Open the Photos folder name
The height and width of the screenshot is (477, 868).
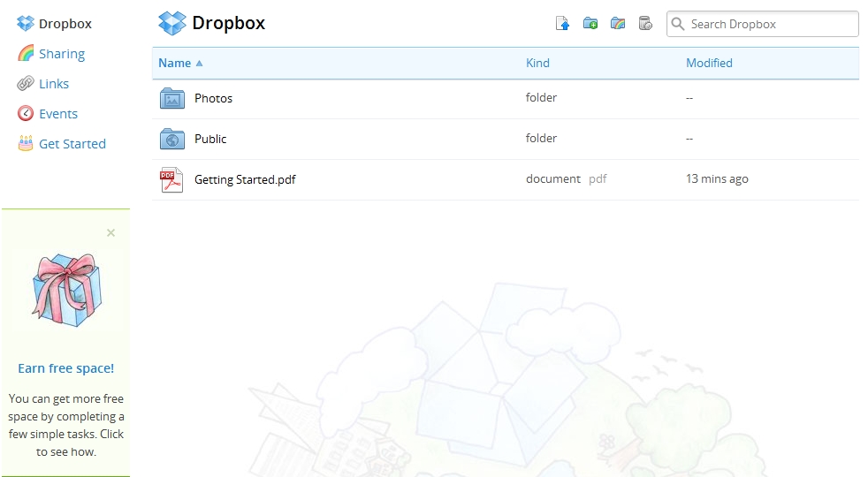click(213, 99)
